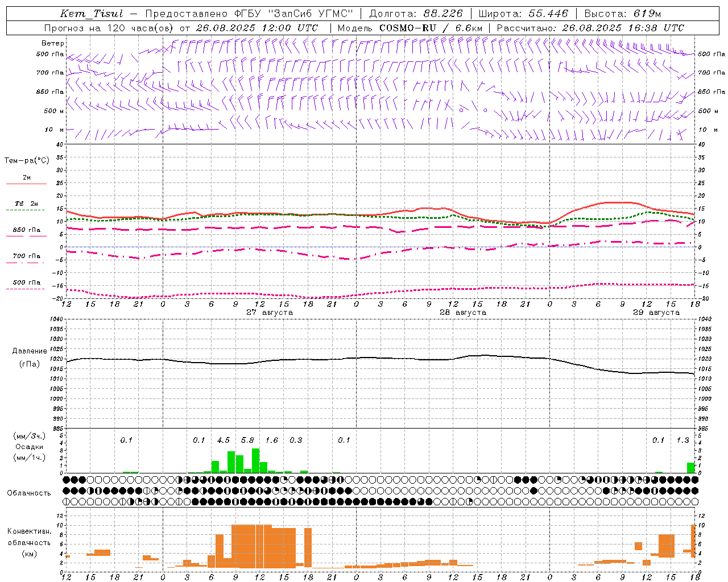The height and width of the screenshot is (582, 728).
Task: Click the '1.3' precipitation amount value
Action: 682,440
